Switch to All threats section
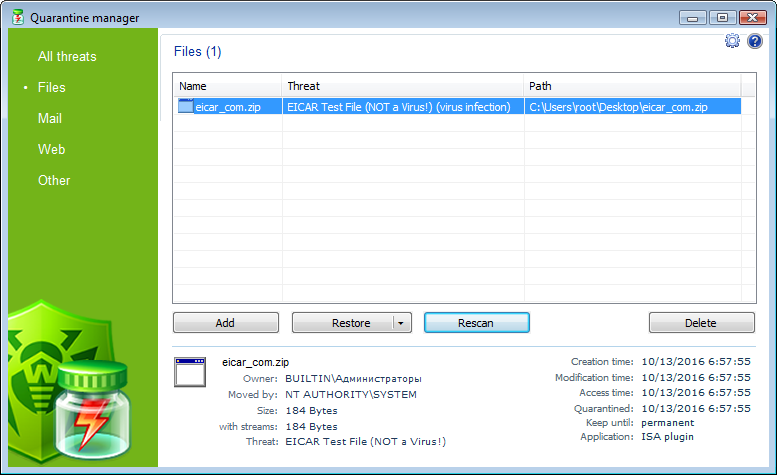This screenshot has height=475, width=777. (x=67, y=56)
